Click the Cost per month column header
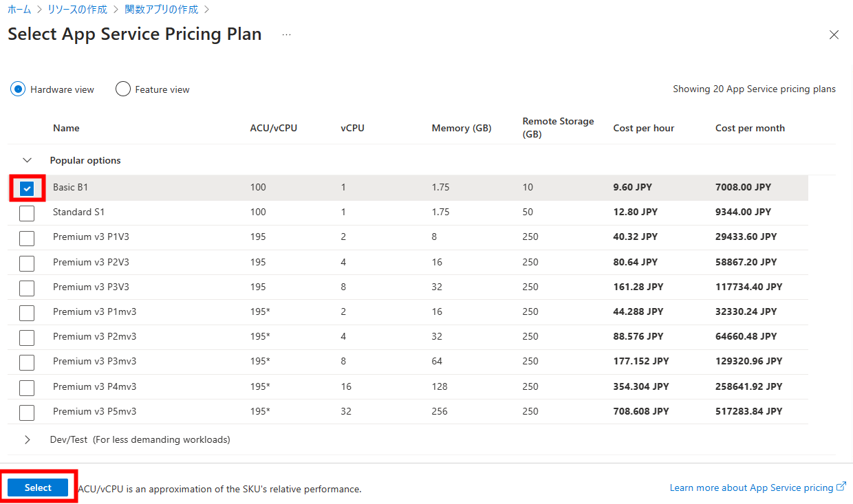 point(750,128)
